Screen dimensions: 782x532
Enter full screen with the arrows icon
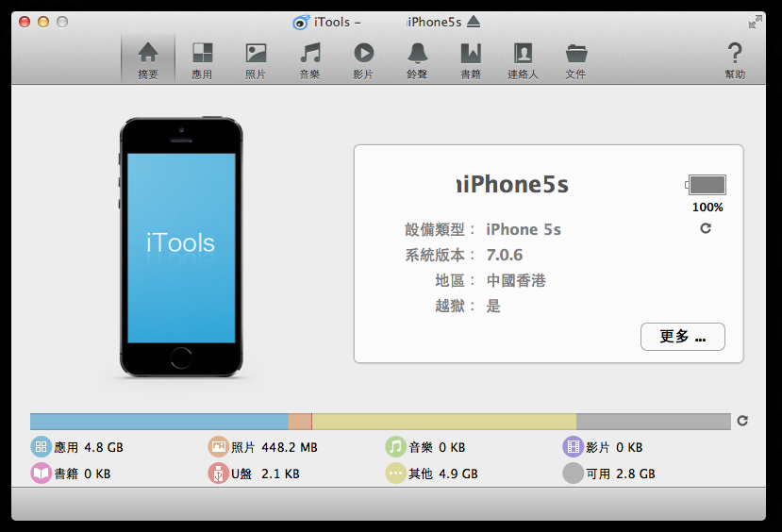756,22
